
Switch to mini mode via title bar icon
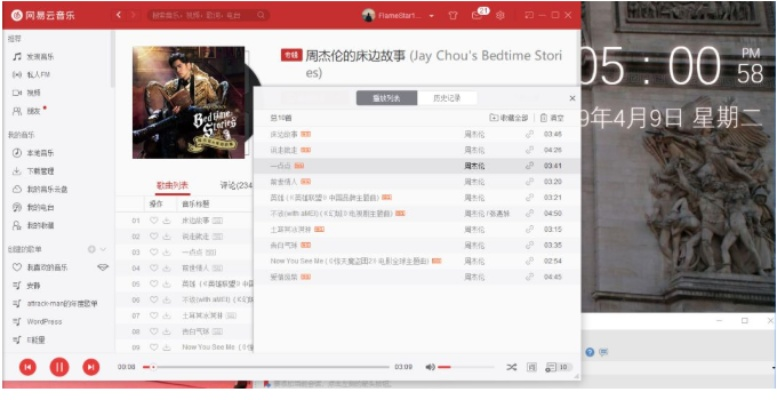point(529,15)
